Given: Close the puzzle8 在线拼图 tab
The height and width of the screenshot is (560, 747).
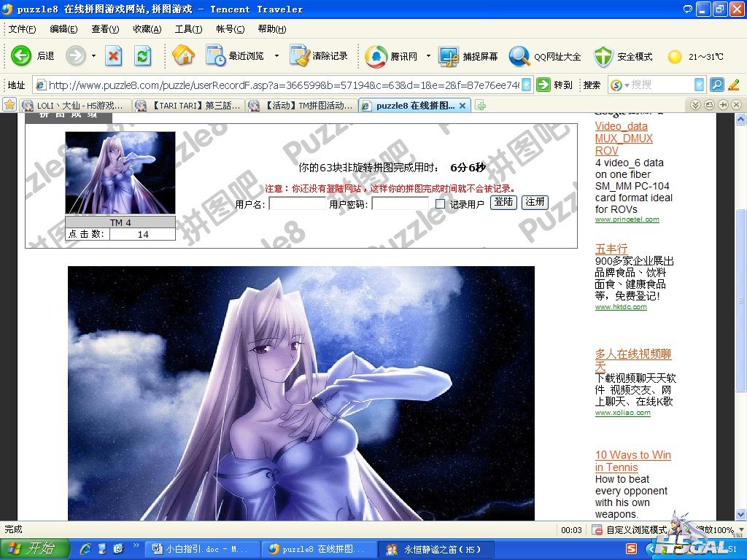Looking at the screenshot, I should coord(462,106).
